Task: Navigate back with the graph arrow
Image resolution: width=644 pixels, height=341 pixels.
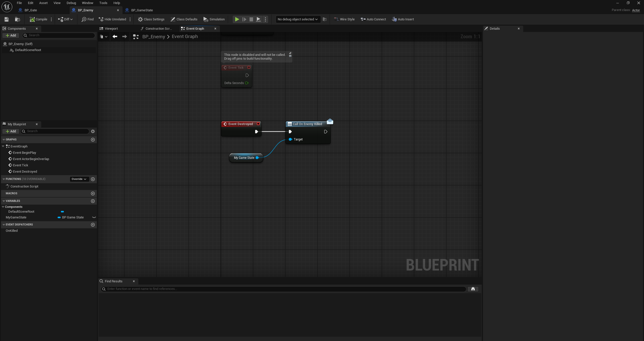Action: pyautogui.click(x=115, y=37)
